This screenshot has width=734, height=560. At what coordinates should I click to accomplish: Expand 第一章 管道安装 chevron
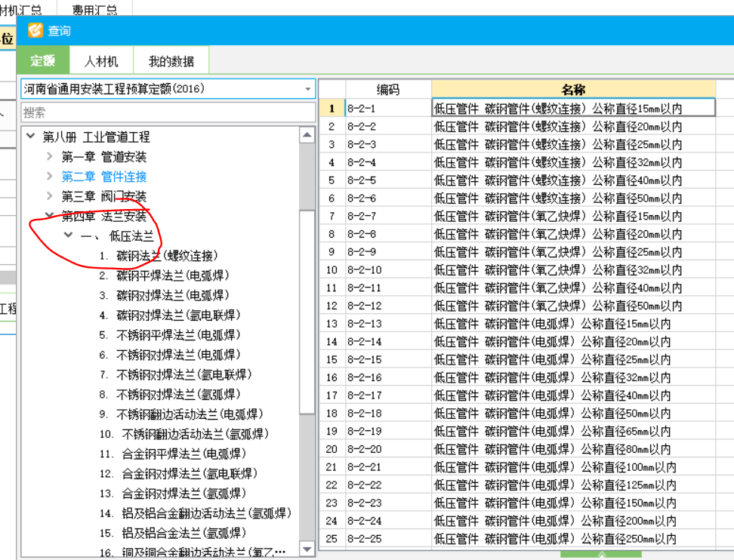click(49, 156)
